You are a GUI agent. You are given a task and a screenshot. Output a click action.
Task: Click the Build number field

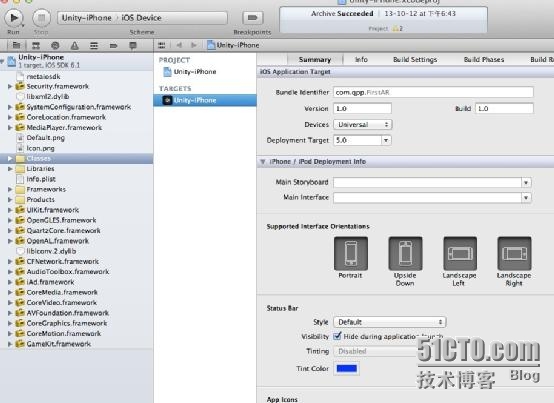(504, 108)
